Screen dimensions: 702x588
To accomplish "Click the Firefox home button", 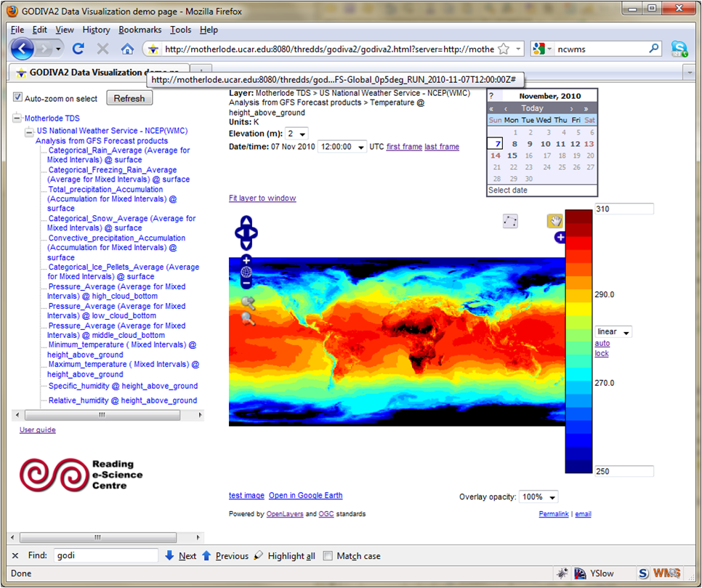I will tap(127, 49).
